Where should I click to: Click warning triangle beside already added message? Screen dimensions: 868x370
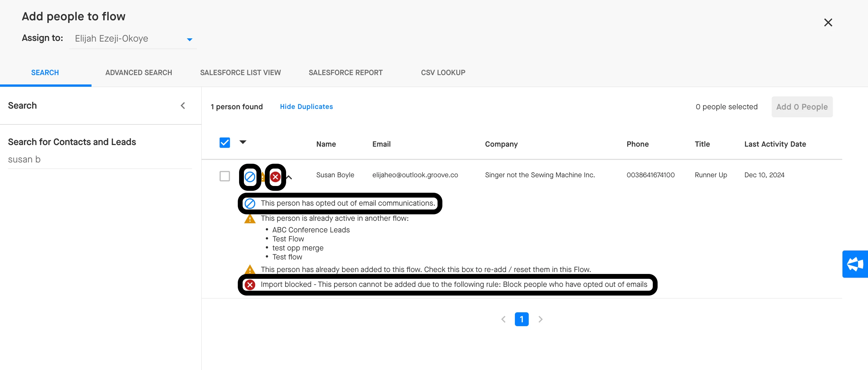250,269
